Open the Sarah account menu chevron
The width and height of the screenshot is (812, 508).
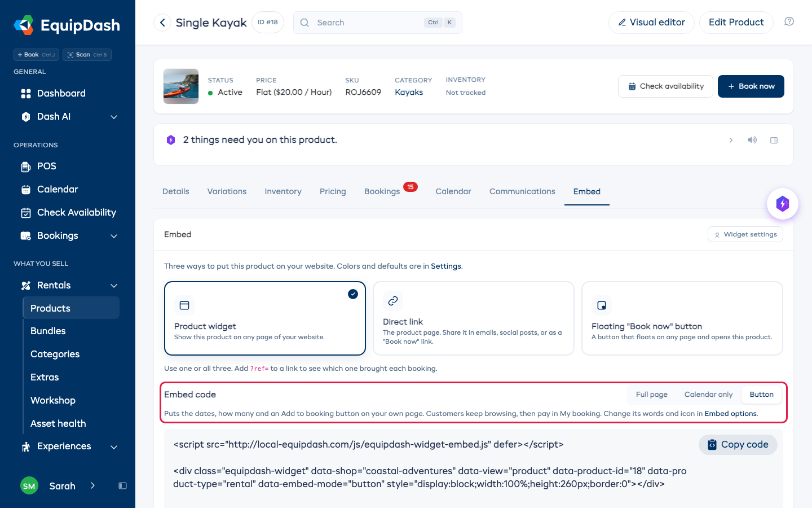click(92, 486)
